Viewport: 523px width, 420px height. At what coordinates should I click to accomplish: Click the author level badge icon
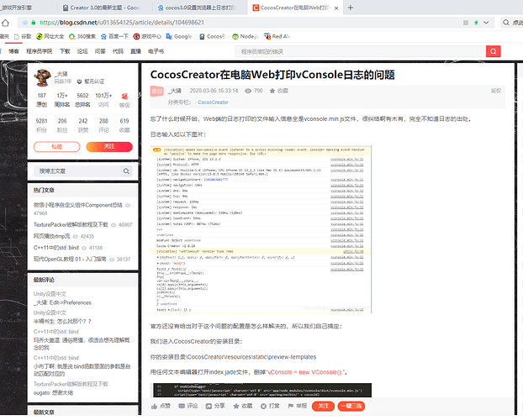tap(124, 97)
